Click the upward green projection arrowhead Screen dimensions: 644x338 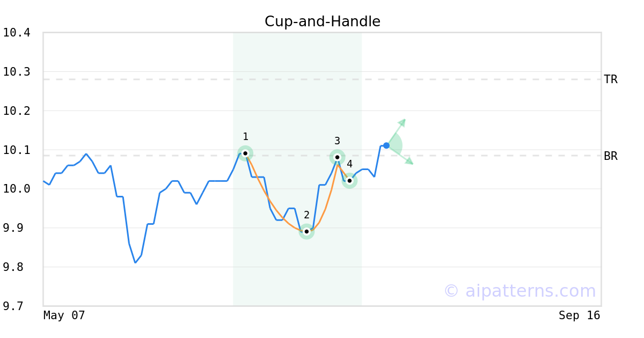pos(402,122)
